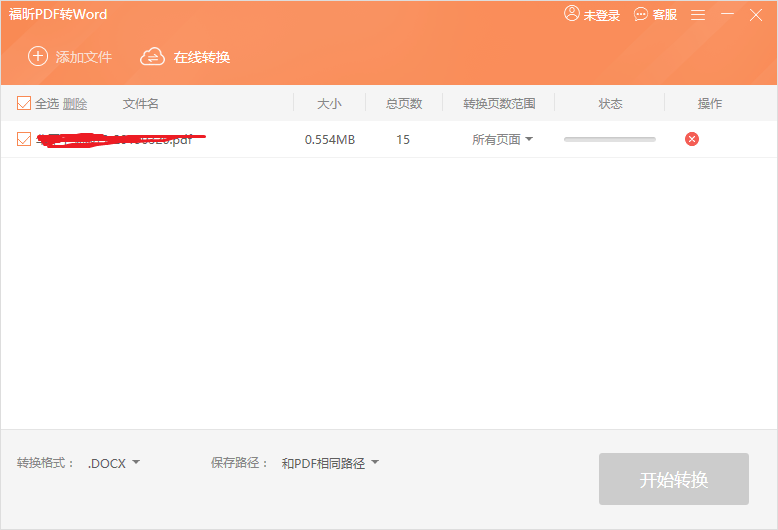Open the save path (和PDF相同路径) dropdown
Viewport: 778px width, 530px height.
(330, 463)
